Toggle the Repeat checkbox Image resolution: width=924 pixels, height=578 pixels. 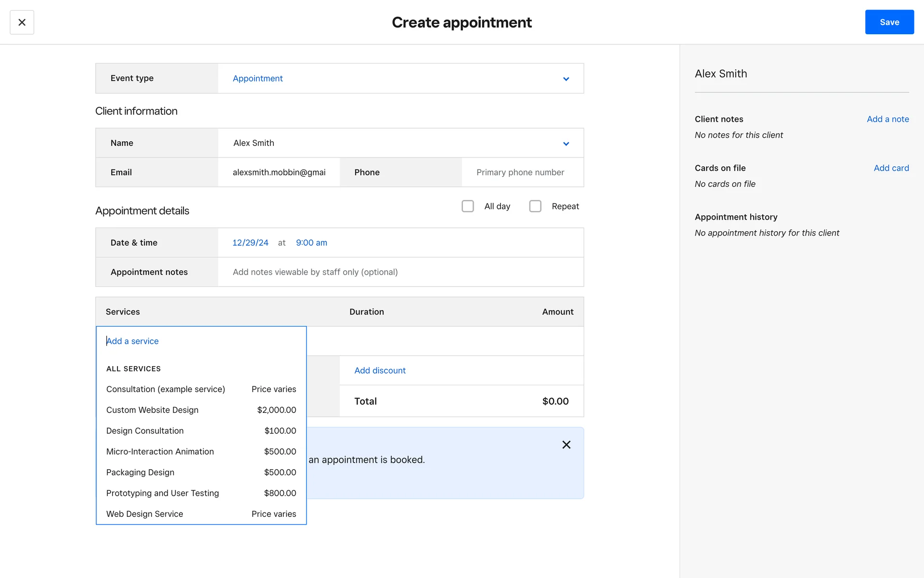(x=535, y=206)
